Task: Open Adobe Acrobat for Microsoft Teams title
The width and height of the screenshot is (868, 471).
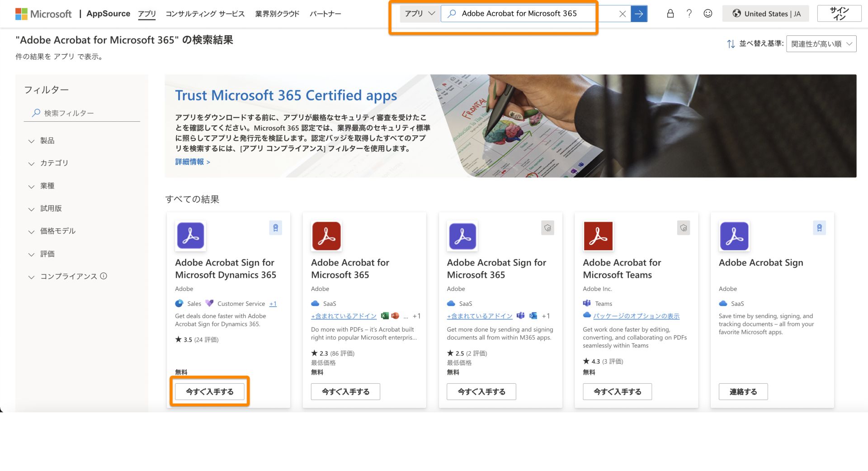Action: click(622, 269)
